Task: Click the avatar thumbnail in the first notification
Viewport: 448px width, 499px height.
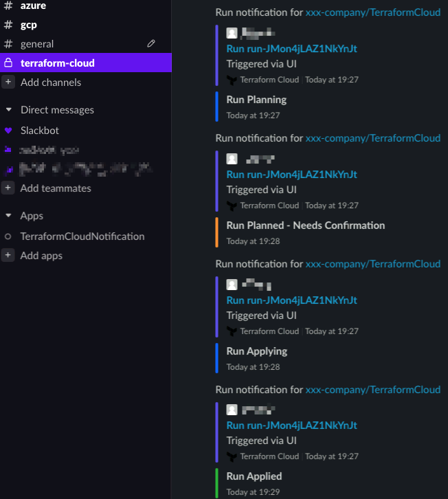Action: 232,32
